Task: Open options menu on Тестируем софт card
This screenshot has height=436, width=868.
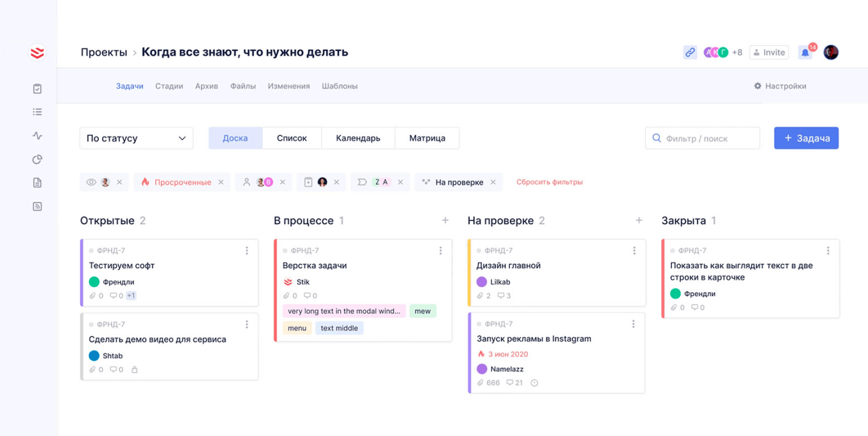Action: point(247,251)
